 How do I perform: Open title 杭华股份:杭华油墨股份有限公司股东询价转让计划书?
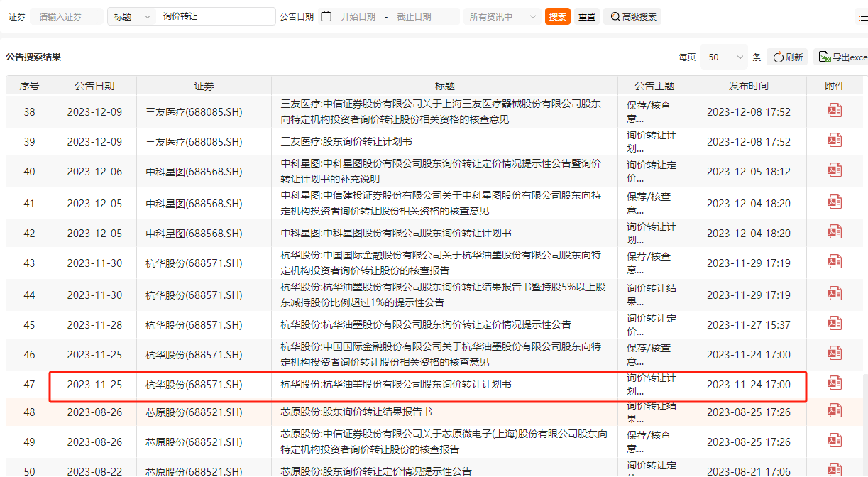396,384
